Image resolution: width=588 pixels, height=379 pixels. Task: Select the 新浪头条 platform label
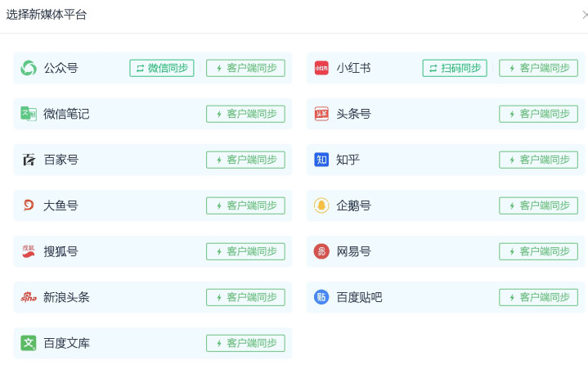click(x=66, y=297)
